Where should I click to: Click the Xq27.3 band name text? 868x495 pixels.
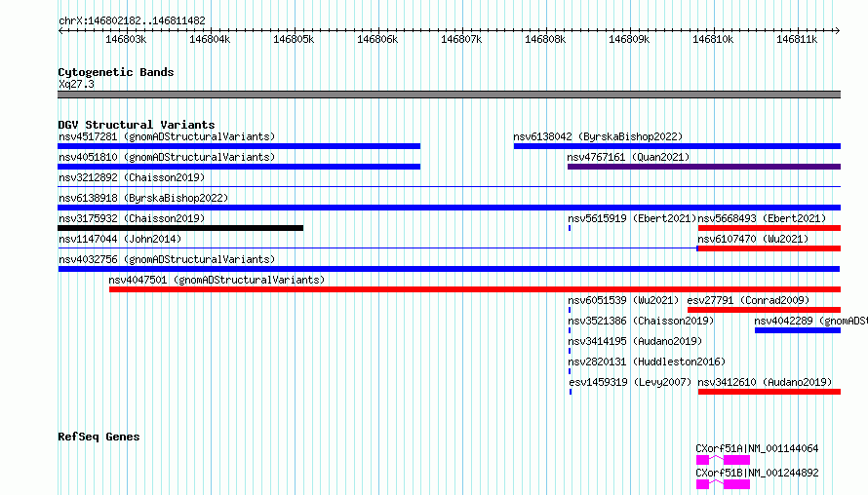[76, 85]
